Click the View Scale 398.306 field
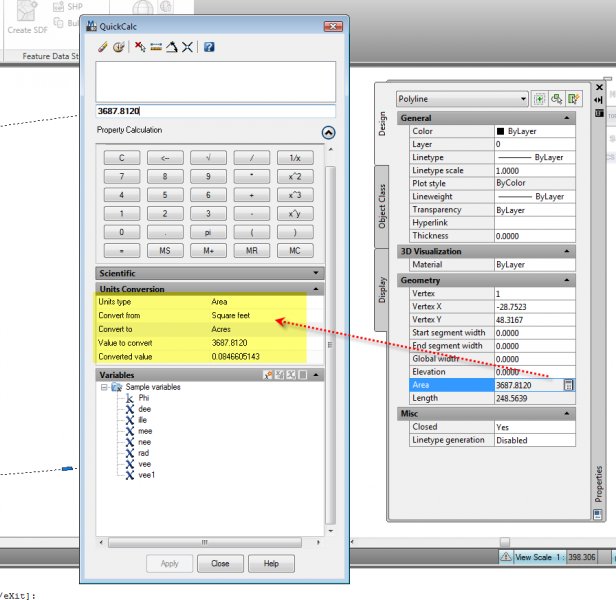 click(582, 557)
